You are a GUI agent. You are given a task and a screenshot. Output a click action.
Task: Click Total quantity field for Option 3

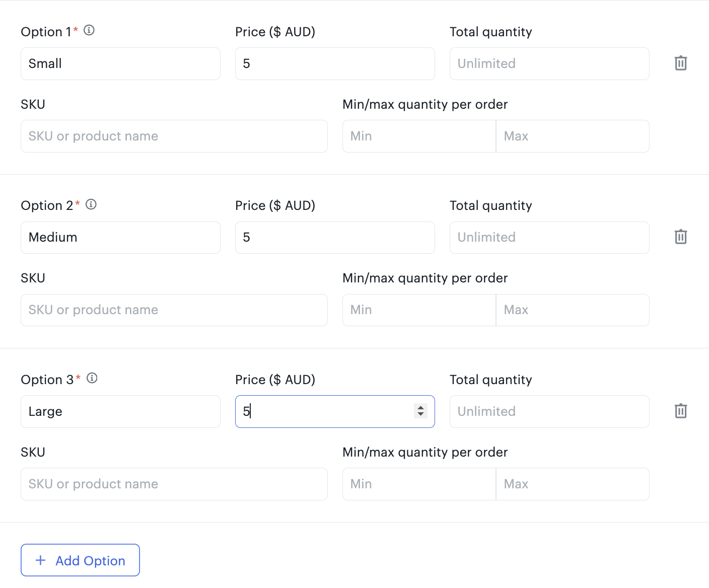[549, 411]
